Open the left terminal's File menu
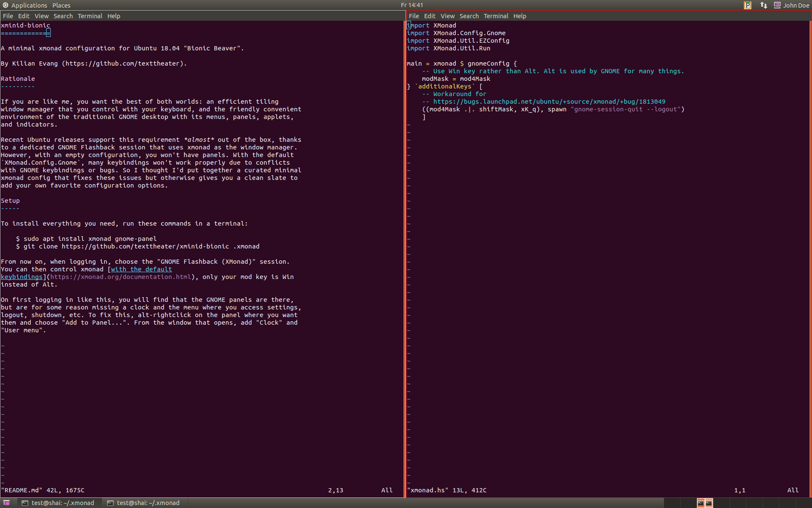 [x=8, y=16]
